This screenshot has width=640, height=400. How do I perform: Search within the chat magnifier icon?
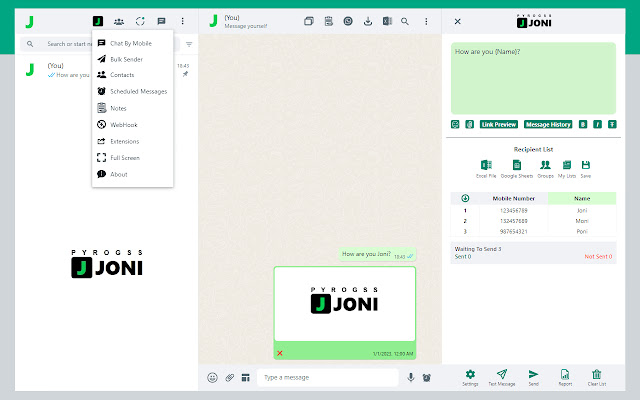click(x=405, y=21)
